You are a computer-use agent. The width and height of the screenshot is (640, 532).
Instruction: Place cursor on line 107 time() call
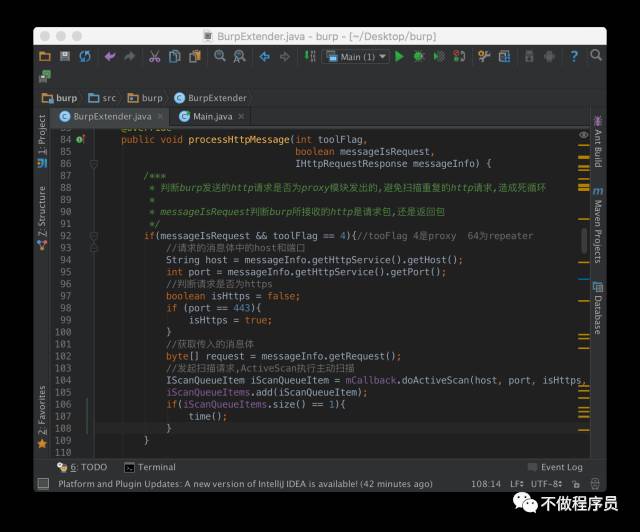(207, 416)
